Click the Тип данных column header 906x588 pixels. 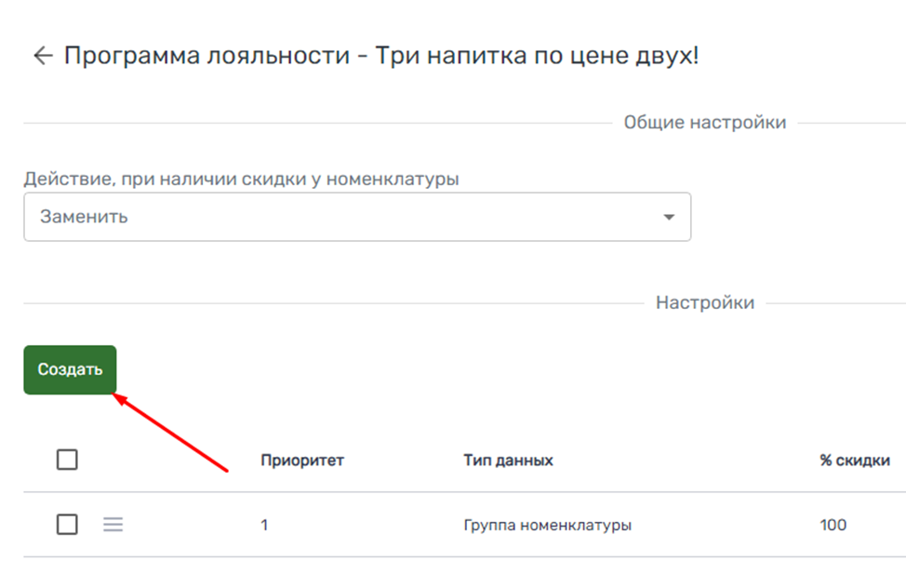click(508, 461)
